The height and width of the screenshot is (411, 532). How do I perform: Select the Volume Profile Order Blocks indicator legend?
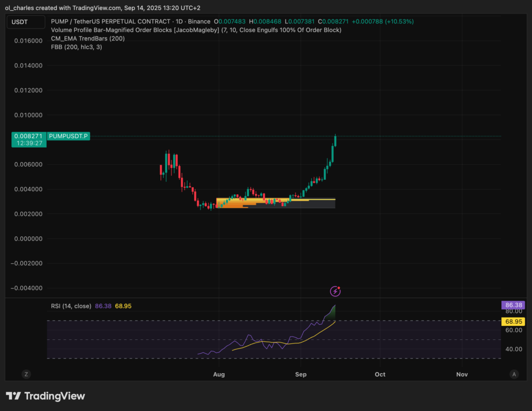(196, 30)
